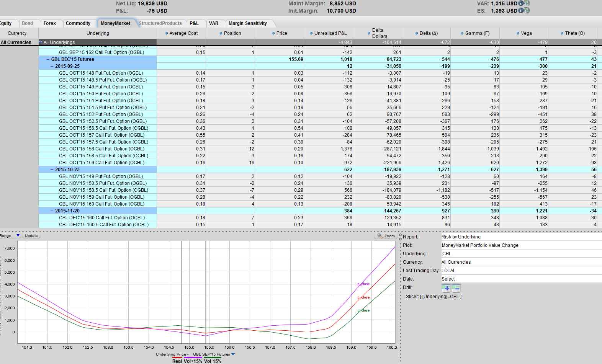Click the report icon beside VAR info
Viewport: 602px width, 364px height.
click(x=527, y=3)
